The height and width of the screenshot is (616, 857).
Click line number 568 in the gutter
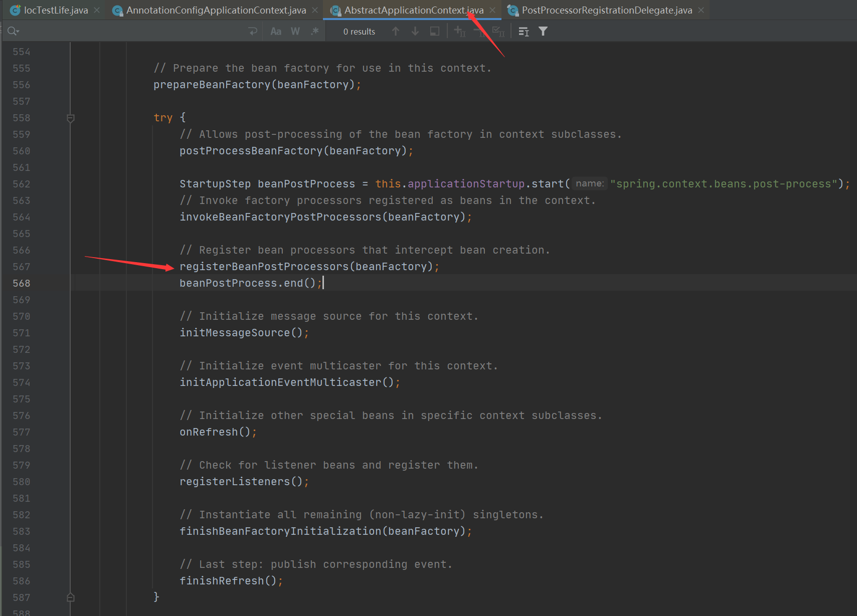(x=22, y=283)
